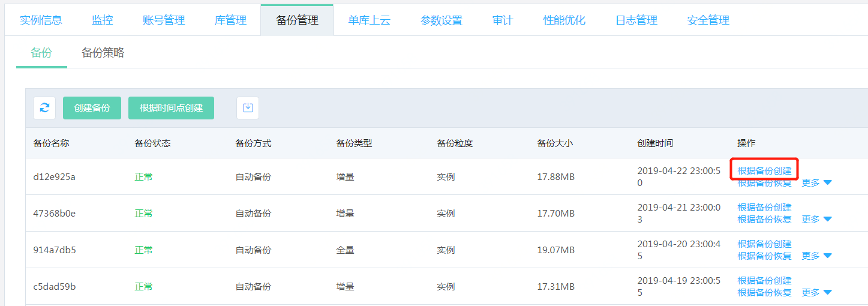Click the 备份状态 column header
The height and width of the screenshot is (306, 868).
pos(152,143)
